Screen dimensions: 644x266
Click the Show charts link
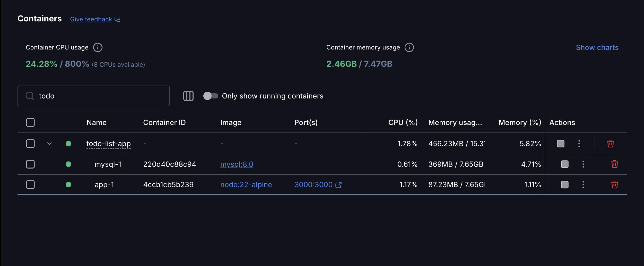[x=597, y=47]
